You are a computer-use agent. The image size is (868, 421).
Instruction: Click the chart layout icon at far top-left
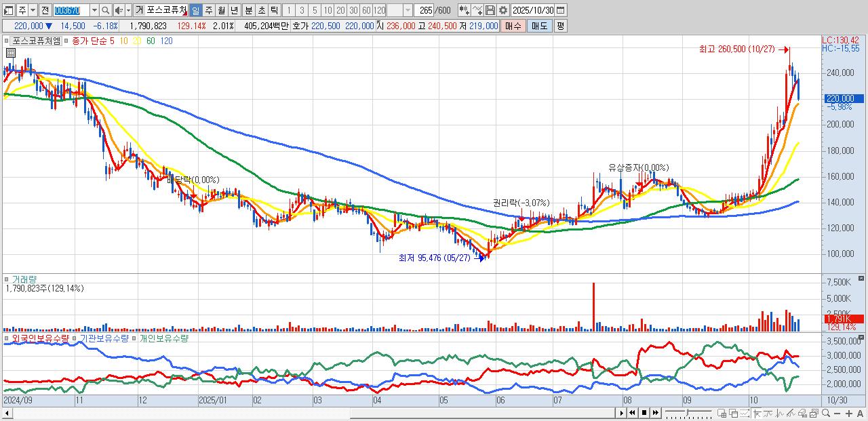[7, 10]
